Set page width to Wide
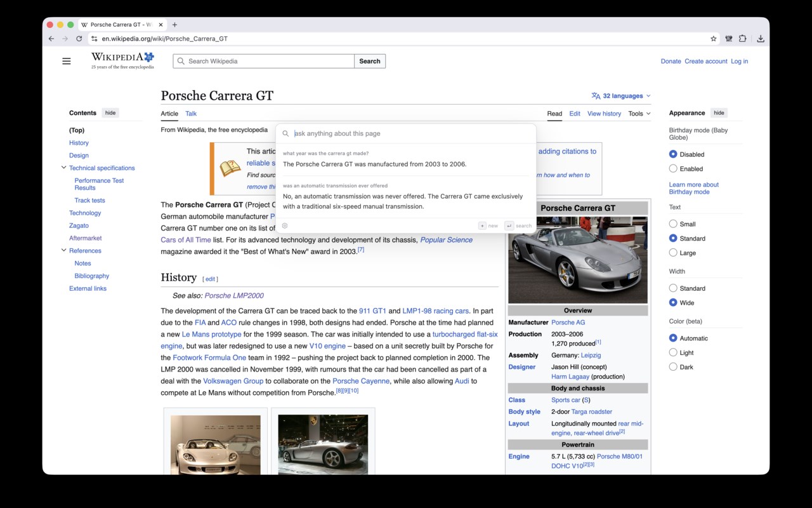The image size is (812, 508). [673, 303]
